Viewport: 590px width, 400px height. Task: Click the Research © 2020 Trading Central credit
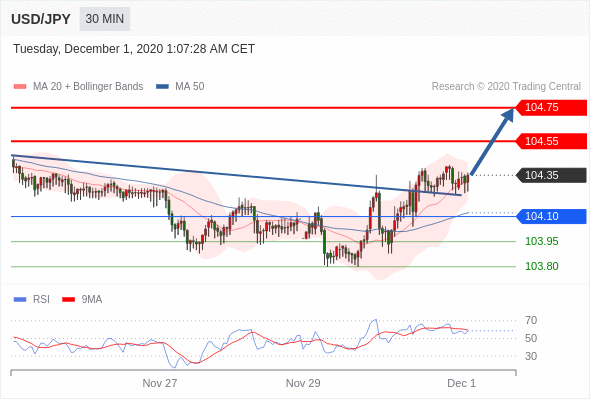click(506, 87)
